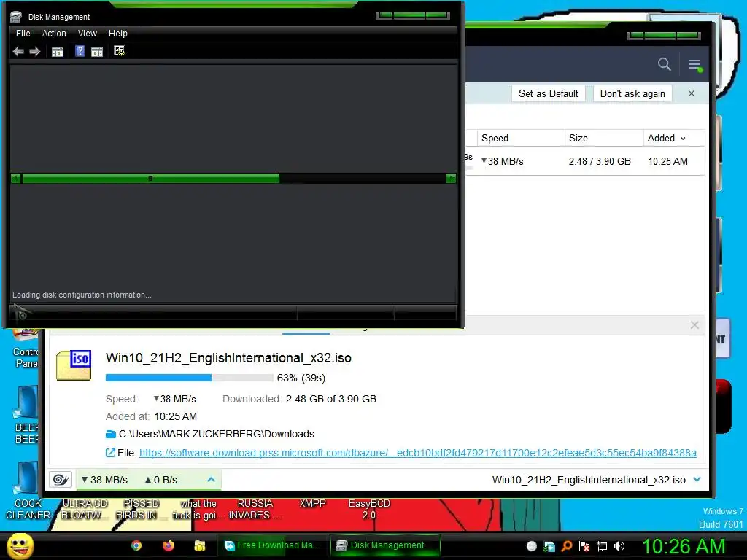This screenshot has height=560, width=747.
Task: Click the Back arrow in Disk Management toolbar
Action: [18, 52]
